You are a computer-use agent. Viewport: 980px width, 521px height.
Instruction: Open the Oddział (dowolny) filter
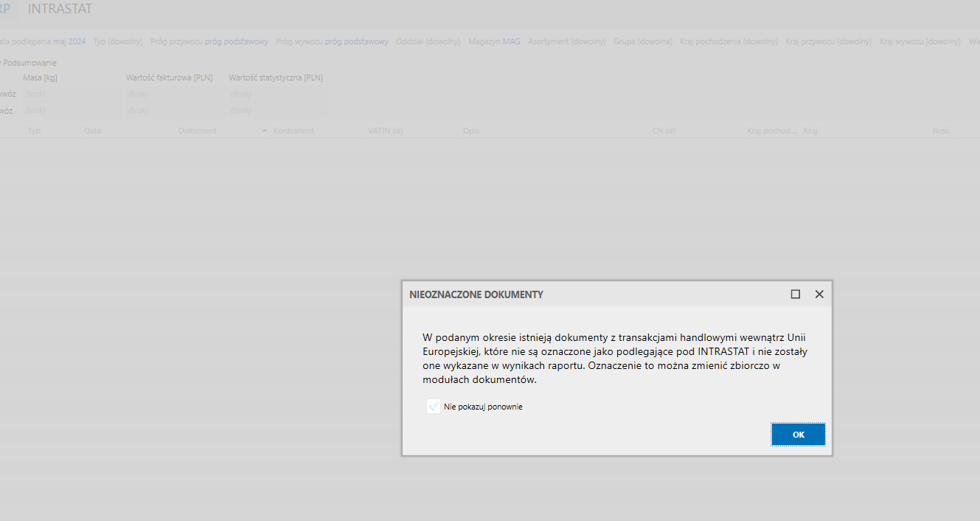(428, 41)
